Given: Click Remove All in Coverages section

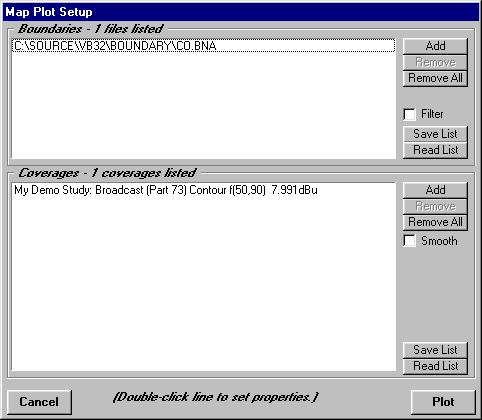Looking at the screenshot, I should point(435,222).
